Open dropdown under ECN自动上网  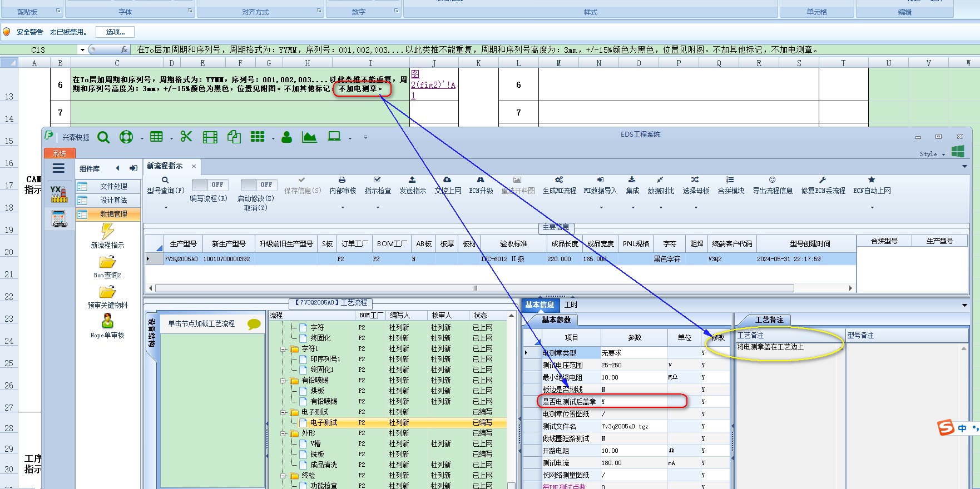(872, 208)
